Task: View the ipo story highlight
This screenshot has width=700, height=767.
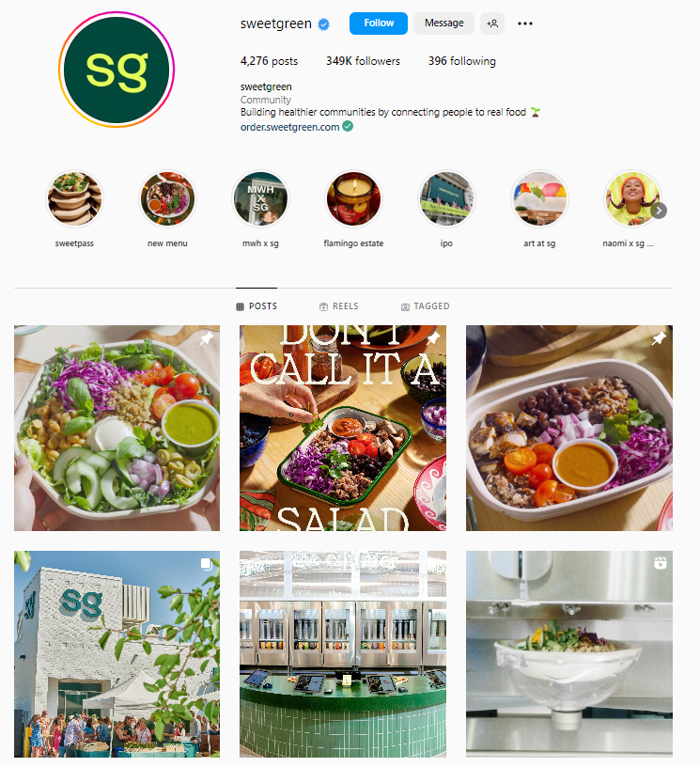Action: click(446, 199)
